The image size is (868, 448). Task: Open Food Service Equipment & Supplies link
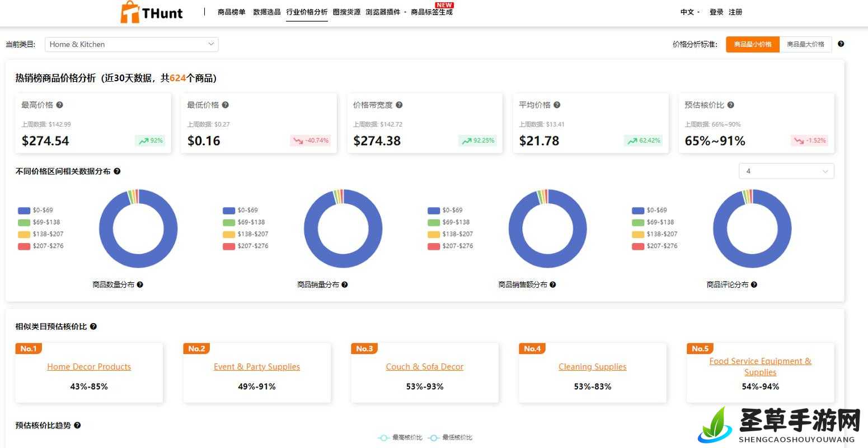coord(761,367)
